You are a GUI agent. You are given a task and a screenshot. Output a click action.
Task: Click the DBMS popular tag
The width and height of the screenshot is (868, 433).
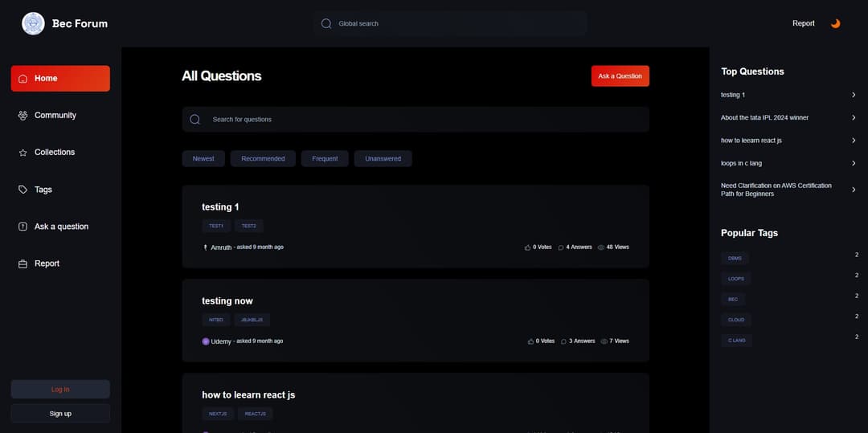735,259
